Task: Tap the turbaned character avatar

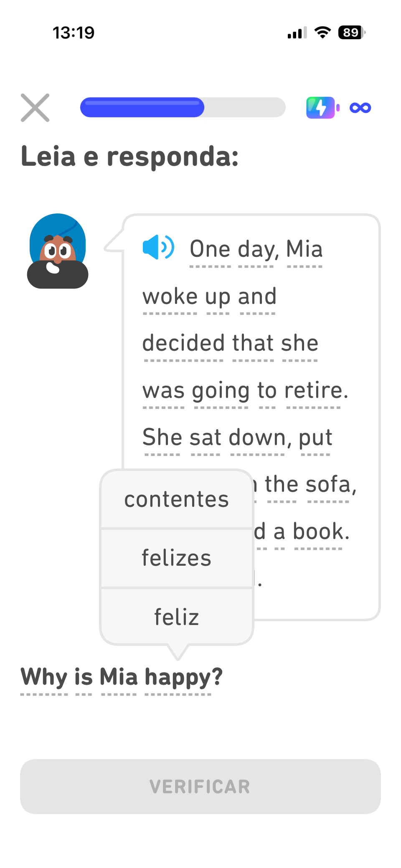Action: 58,251
